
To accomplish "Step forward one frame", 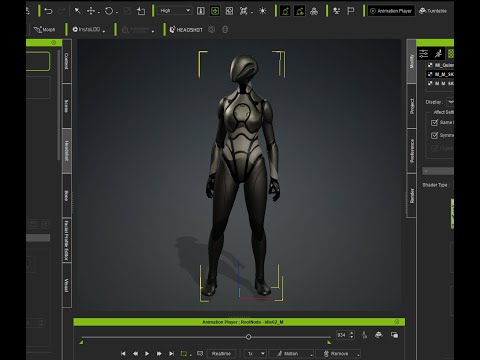I will tap(159, 354).
